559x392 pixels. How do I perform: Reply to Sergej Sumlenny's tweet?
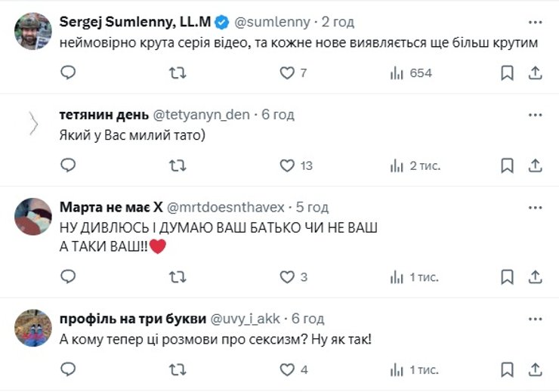[x=68, y=73]
